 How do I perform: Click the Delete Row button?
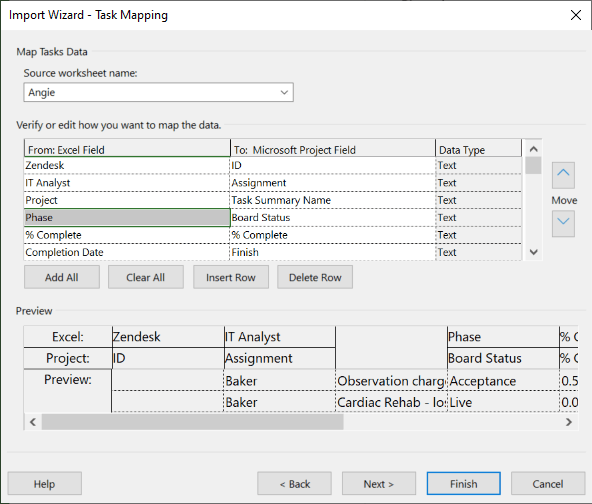[x=315, y=277]
